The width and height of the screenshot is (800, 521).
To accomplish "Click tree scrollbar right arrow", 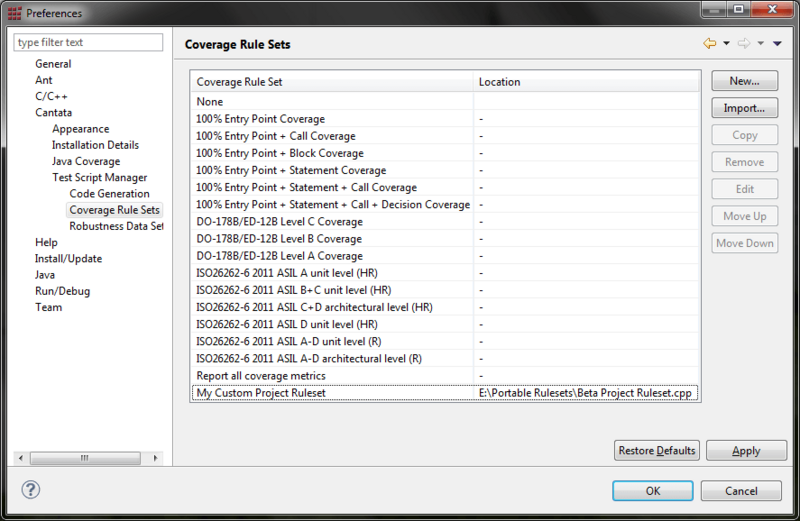I will point(155,458).
